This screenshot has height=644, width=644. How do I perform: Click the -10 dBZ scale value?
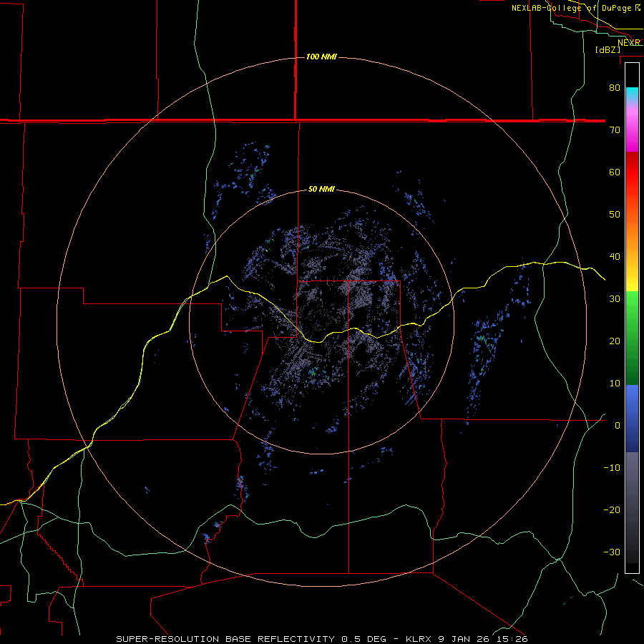click(x=612, y=468)
